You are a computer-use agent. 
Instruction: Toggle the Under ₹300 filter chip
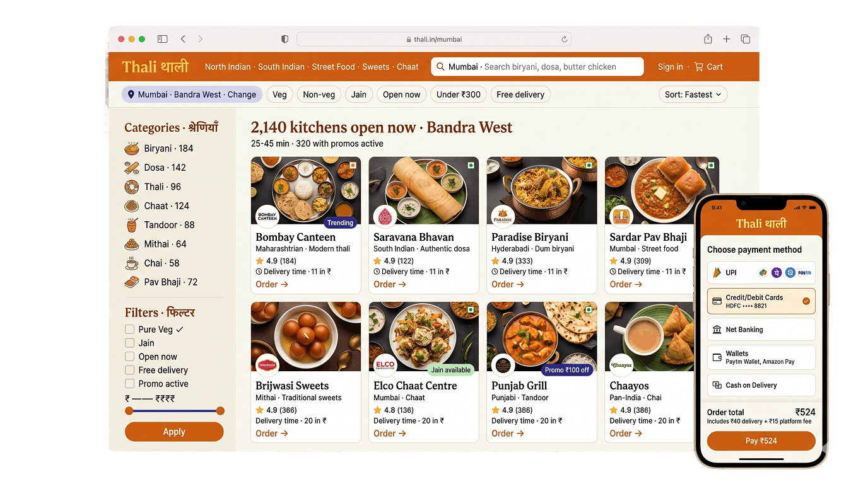pos(459,95)
